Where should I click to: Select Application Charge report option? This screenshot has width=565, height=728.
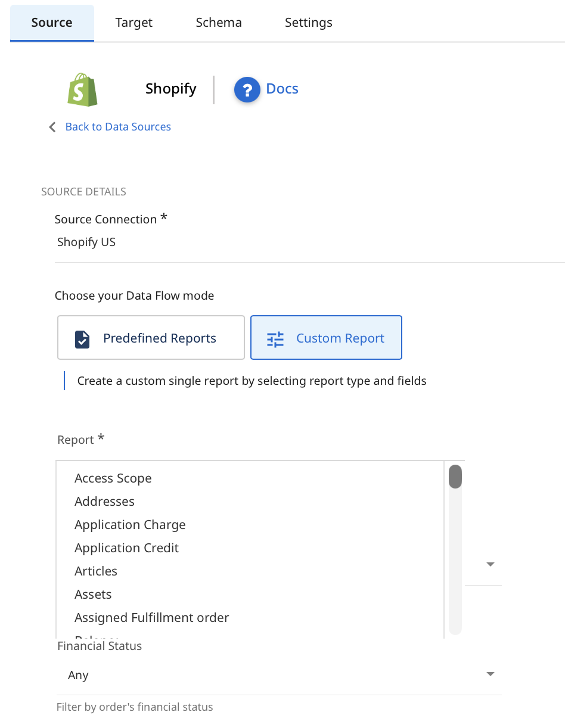[x=130, y=525]
